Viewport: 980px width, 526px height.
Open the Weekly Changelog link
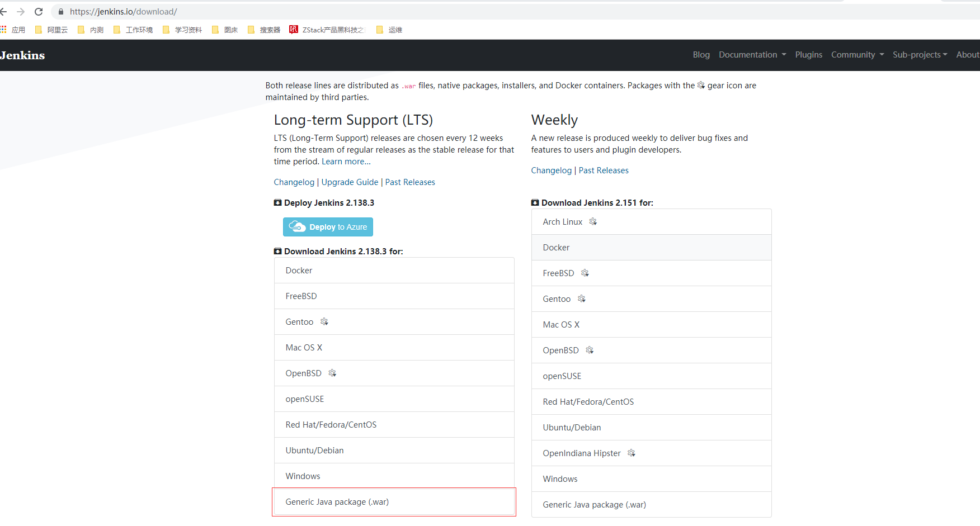tap(552, 170)
